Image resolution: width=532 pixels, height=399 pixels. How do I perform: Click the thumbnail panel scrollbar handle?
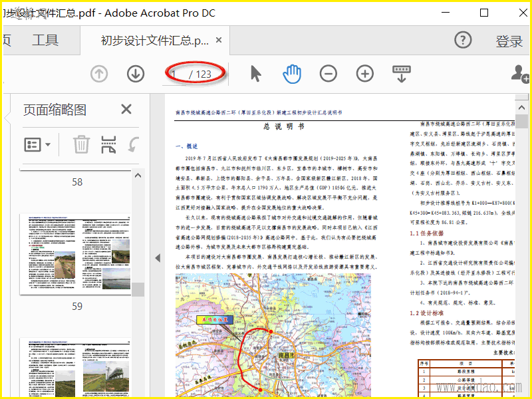138,289
